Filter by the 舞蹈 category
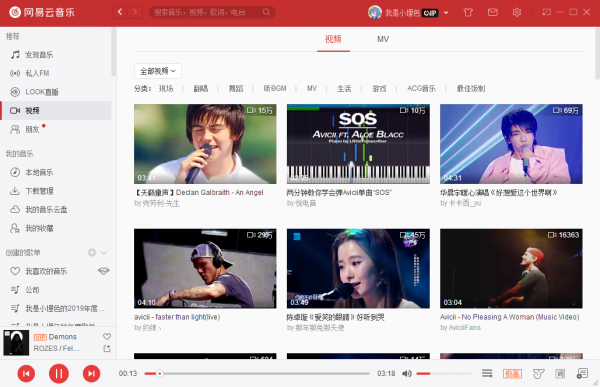The image size is (600, 387). click(236, 88)
